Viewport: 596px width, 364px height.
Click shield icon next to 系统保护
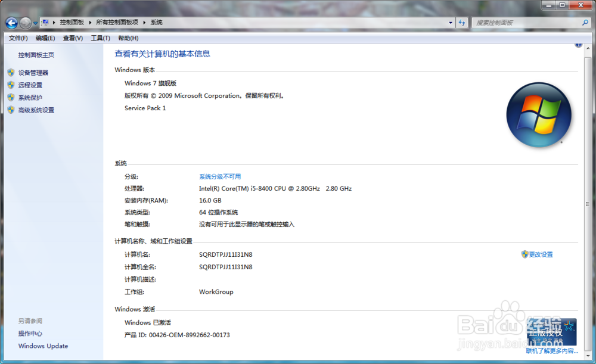[11, 97]
